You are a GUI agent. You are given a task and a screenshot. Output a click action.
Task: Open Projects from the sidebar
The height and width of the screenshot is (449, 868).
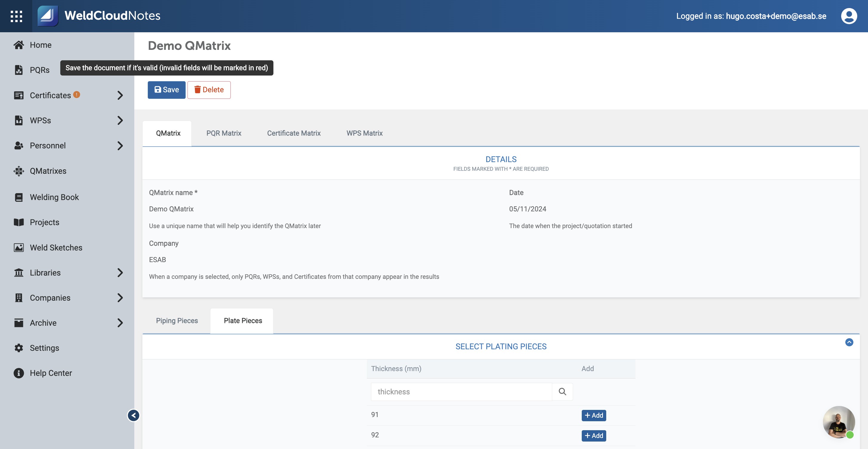[x=44, y=222]
